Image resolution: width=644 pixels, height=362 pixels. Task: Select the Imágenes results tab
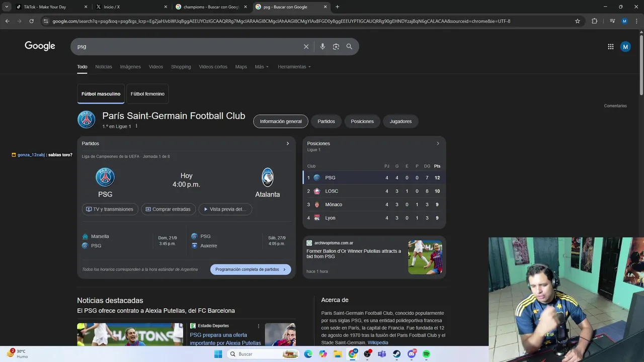pyautogui.click(x=130, y=67)
